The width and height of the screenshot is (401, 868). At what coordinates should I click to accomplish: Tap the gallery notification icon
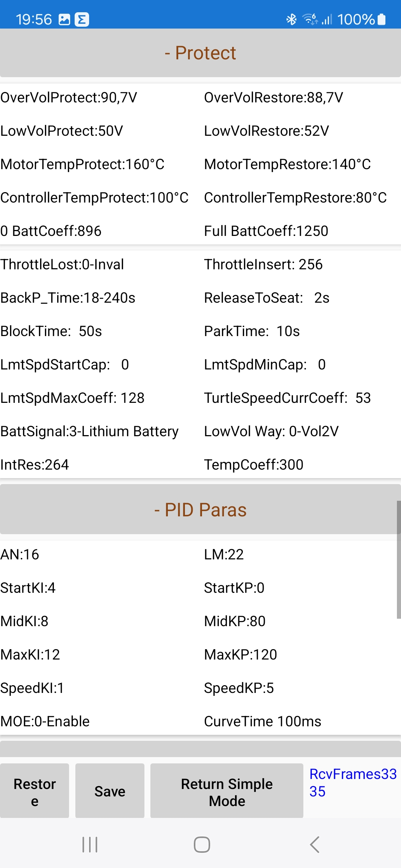pos(64,19)
